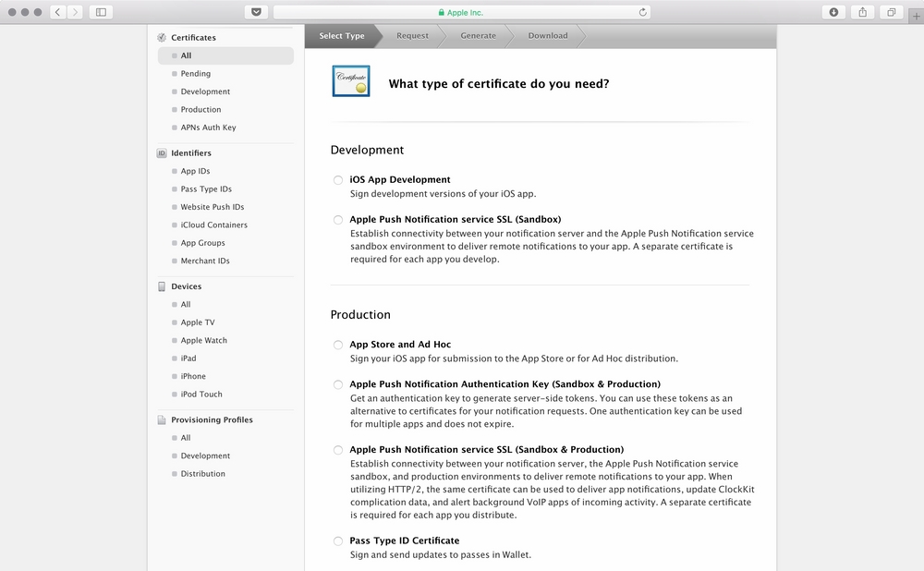Click the Devices section icon in sidebar
The height and width of the screenshot is (571, 924).
tap(162, 286)
